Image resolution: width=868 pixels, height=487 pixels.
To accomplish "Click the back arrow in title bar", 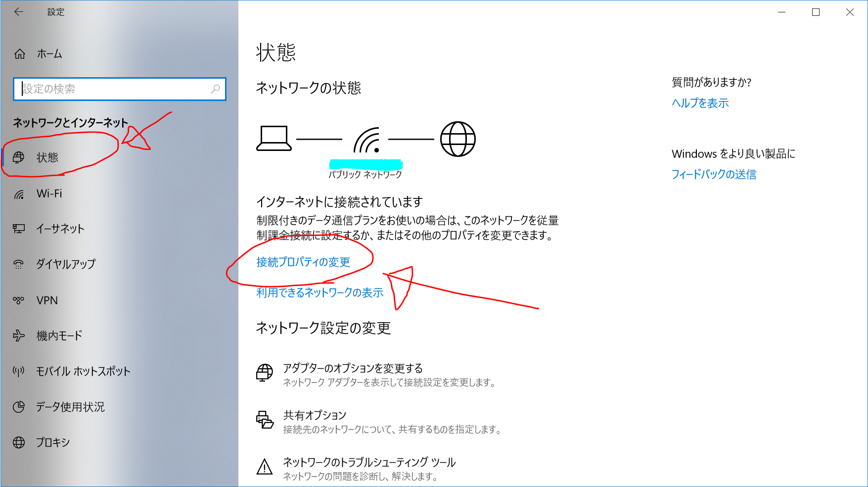I will coord(19,12).
